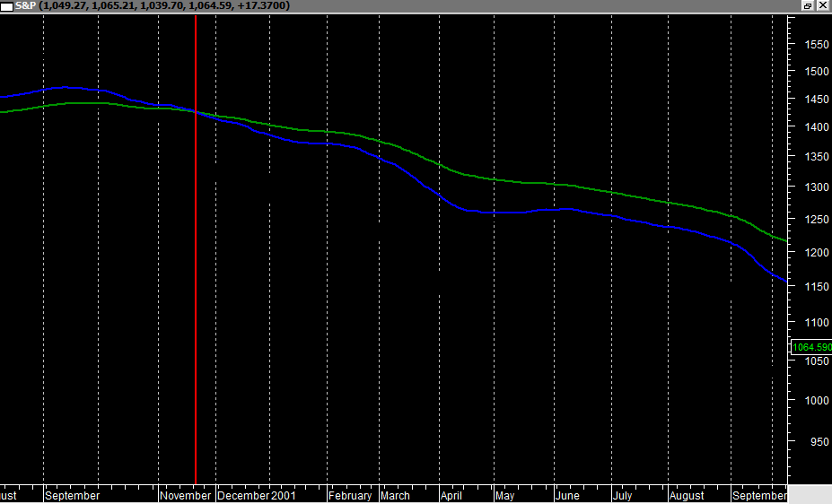This screenshot has height=504, width=832.
Task: Click the April label on date axis
Action: click(x=451, y=496)
